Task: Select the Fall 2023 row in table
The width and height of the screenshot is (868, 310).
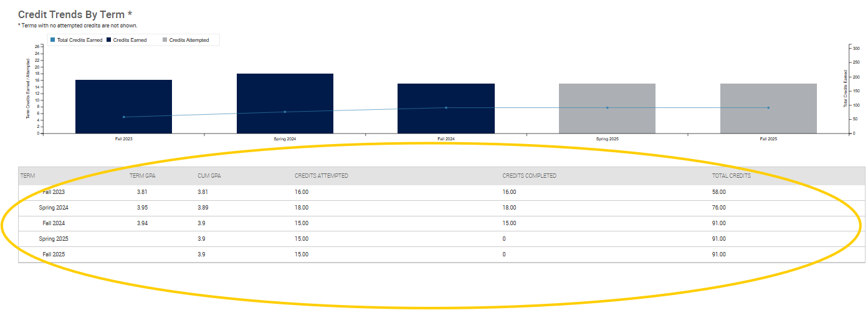Action: click(x=54, y=192)
